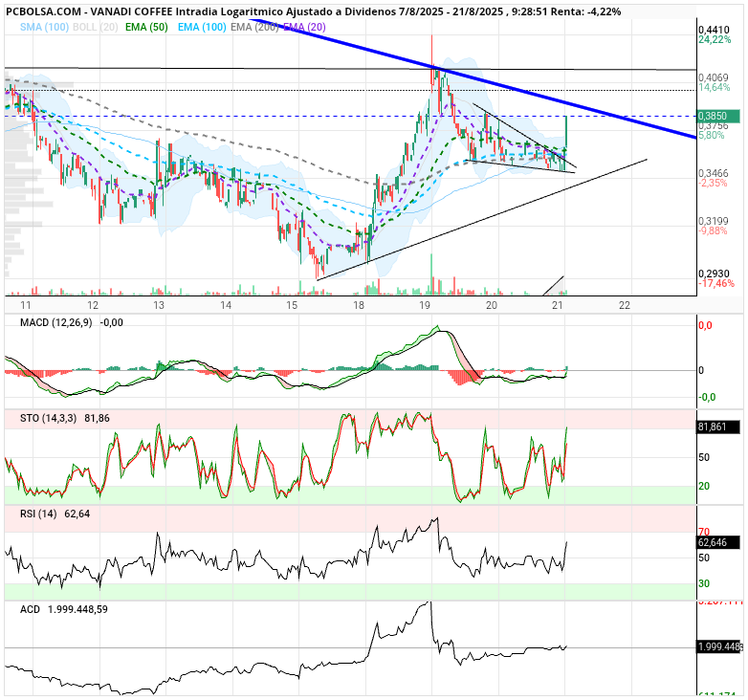The image size is (748, 700).
Task: Toggle the EMA (50) legend label
Action: 146,27
